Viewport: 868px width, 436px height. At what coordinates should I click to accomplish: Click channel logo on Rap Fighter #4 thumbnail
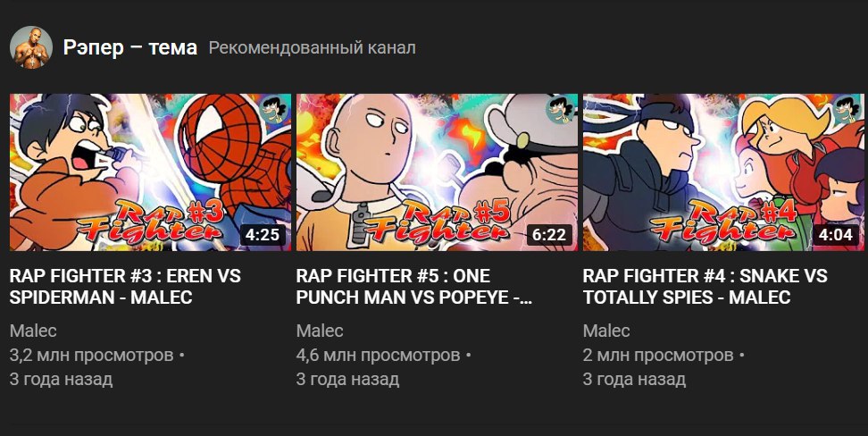(x=847, y=110)
